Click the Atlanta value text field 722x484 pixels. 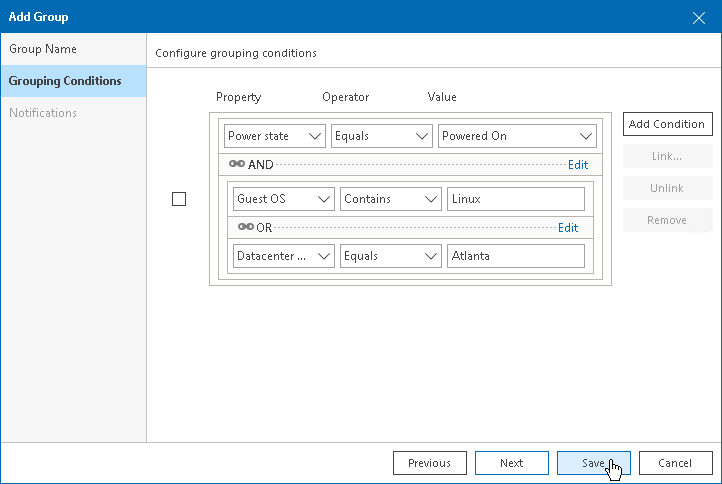point(515,256)
